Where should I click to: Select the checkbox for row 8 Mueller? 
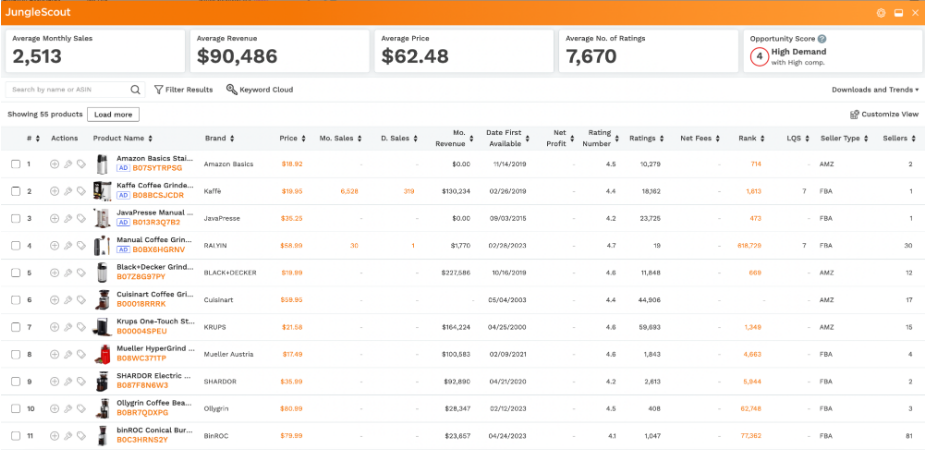15,354
